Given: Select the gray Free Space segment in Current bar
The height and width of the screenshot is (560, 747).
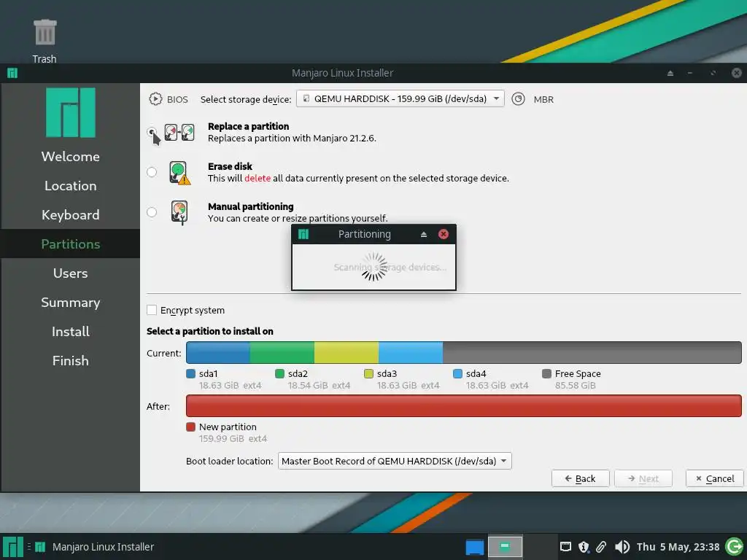Looking at the screenshot, I should point(592,353).
